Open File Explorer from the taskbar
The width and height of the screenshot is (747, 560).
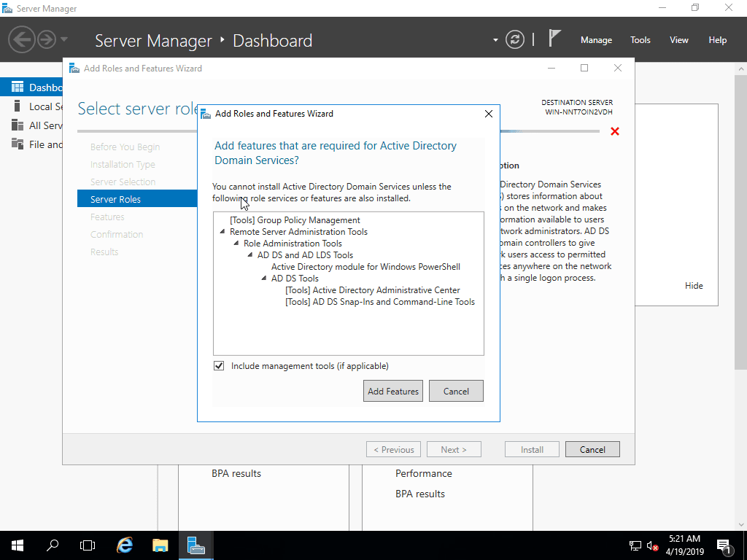[160, 545]
